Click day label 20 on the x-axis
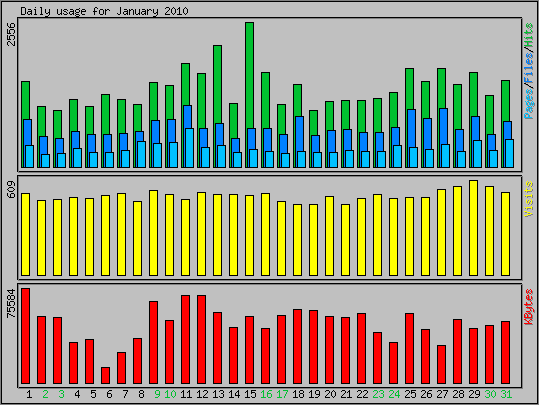The height and width of the screenshot is (405, 539). pyautogui.click(x=330, y=394)
